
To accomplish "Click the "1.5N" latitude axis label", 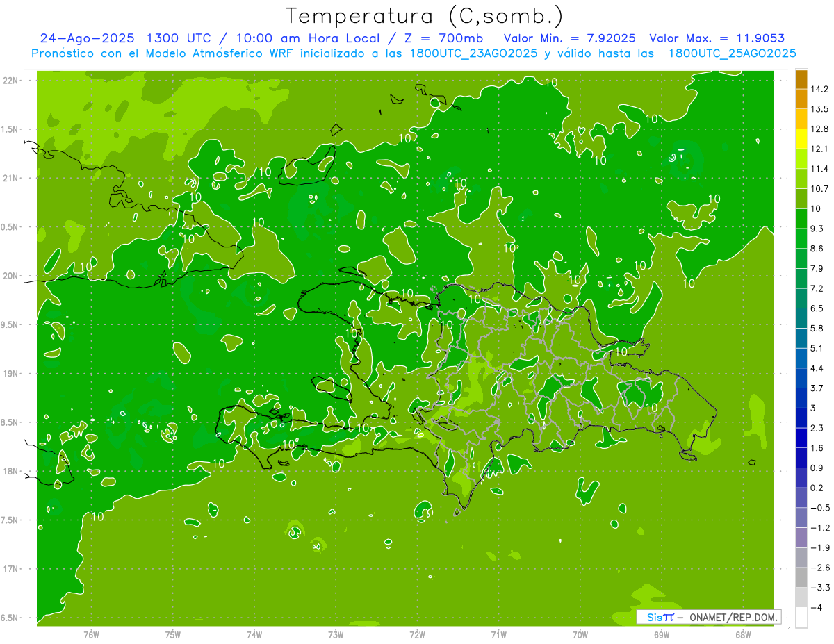I will [x=10, y=129].
